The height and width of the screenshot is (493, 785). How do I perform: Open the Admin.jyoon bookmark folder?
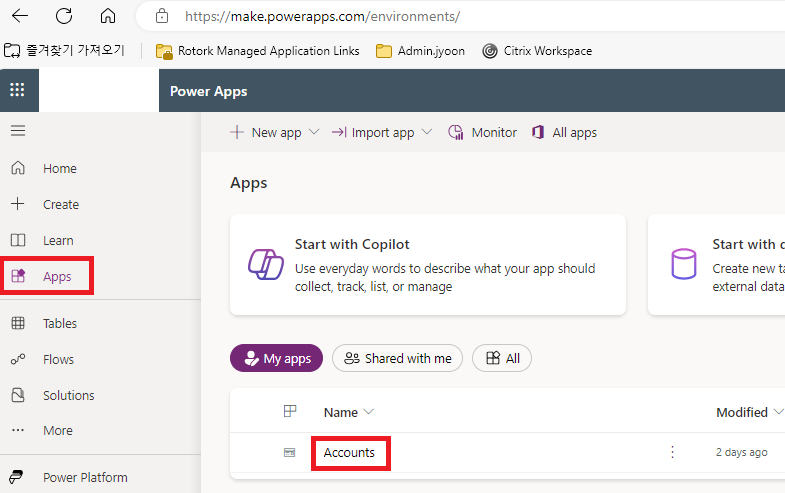(420, 51)
